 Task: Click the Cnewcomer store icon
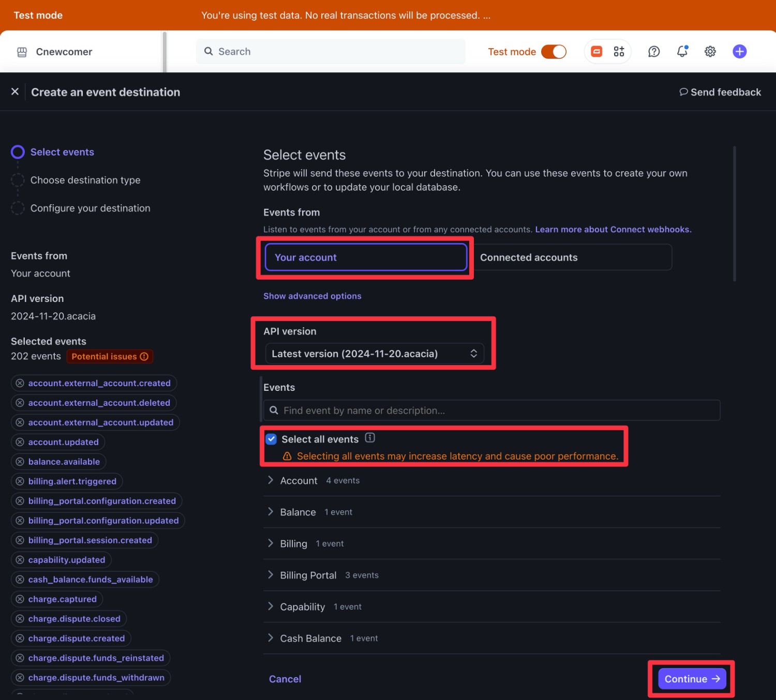22,52
